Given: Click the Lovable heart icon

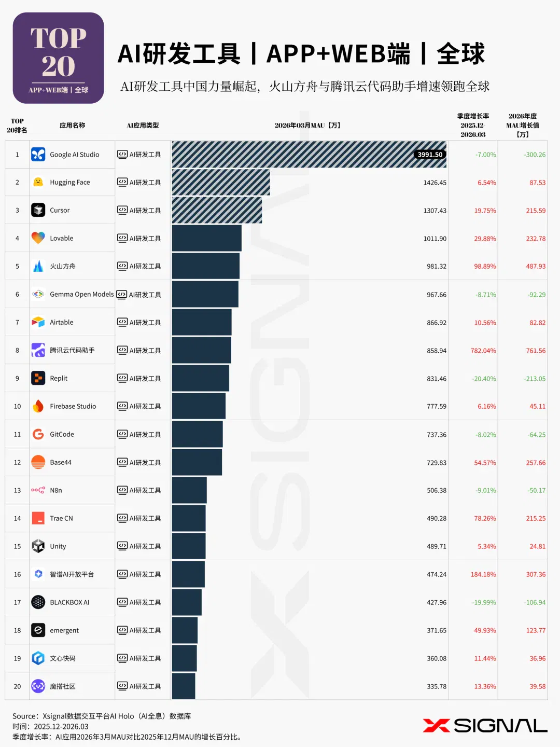Looking at the screenshot, I should [38, 238].
